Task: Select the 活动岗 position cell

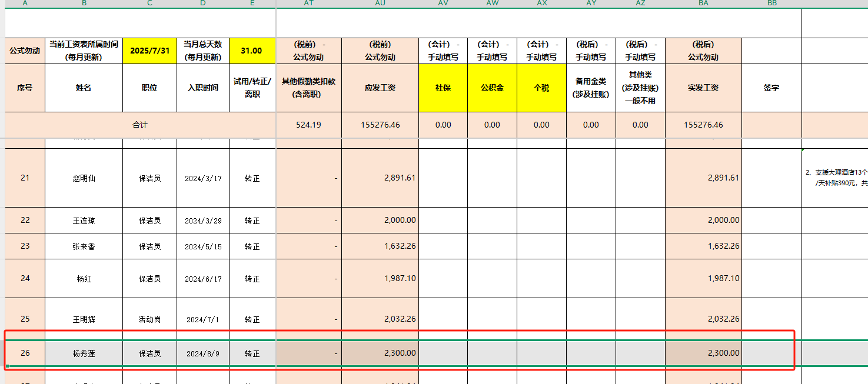Action: coord(149,319)
